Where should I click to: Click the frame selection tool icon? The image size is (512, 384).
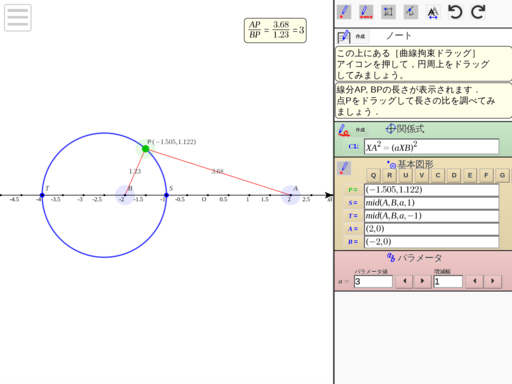click(x=388, y=12)
